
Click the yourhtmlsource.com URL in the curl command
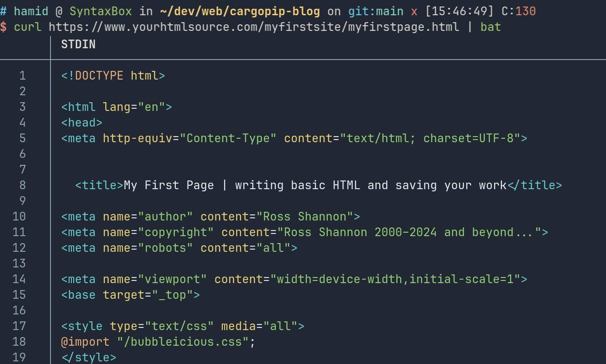click(254, 27)
